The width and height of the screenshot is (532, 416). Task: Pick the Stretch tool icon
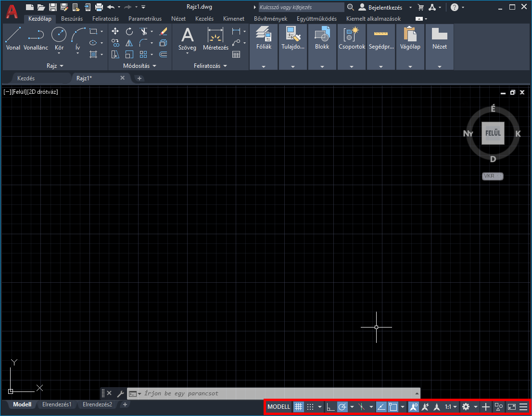pos(115,54)
